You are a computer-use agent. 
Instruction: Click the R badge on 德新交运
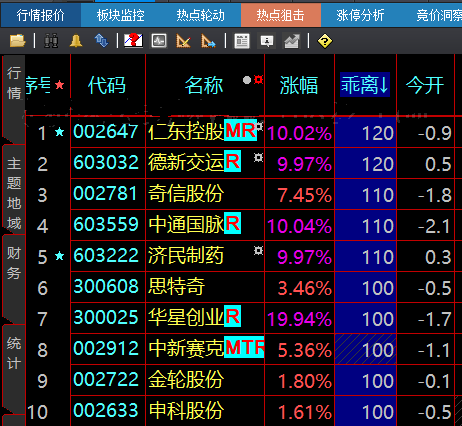point(232,161)
